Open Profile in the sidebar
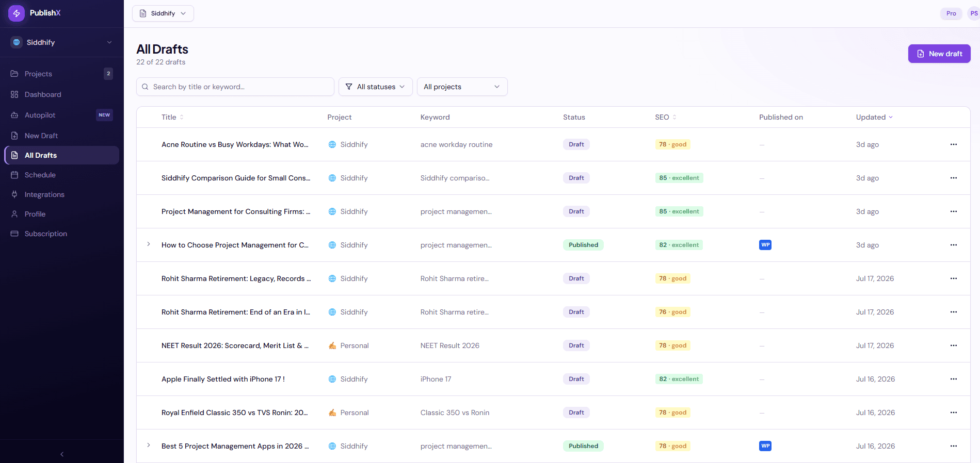The width and height of the screenshot is (980, 463). click(x=62, y=214)
